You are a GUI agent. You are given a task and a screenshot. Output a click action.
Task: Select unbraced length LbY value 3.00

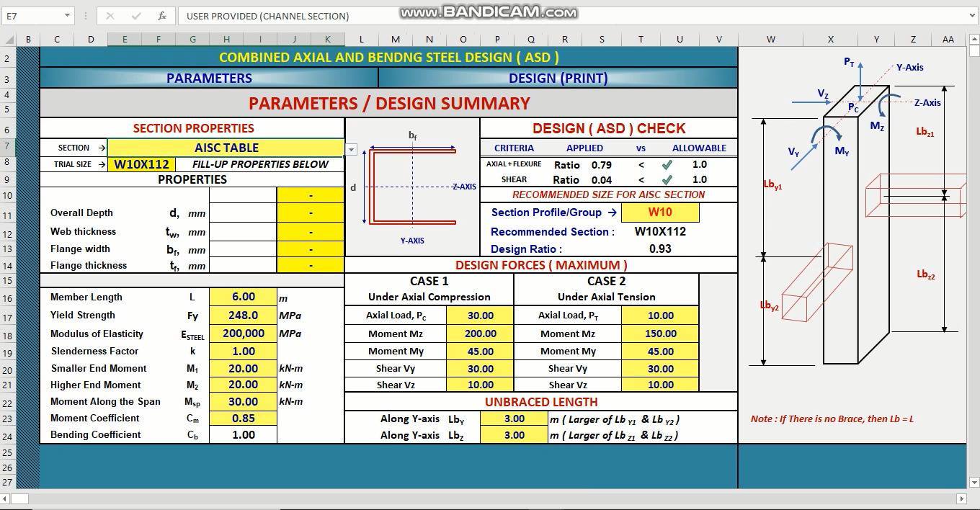pos(514,419)
